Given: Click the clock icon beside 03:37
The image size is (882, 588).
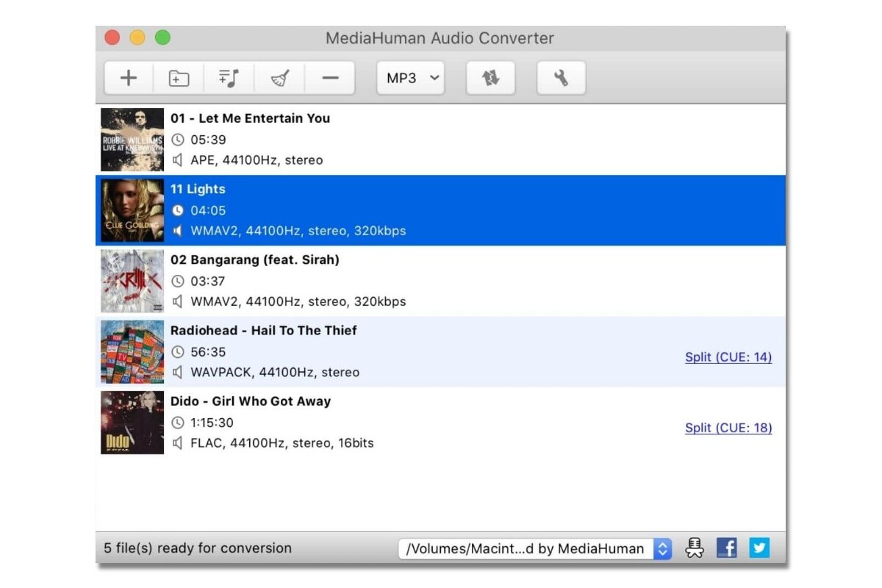Looking at the screenshot, I should 177,281.
